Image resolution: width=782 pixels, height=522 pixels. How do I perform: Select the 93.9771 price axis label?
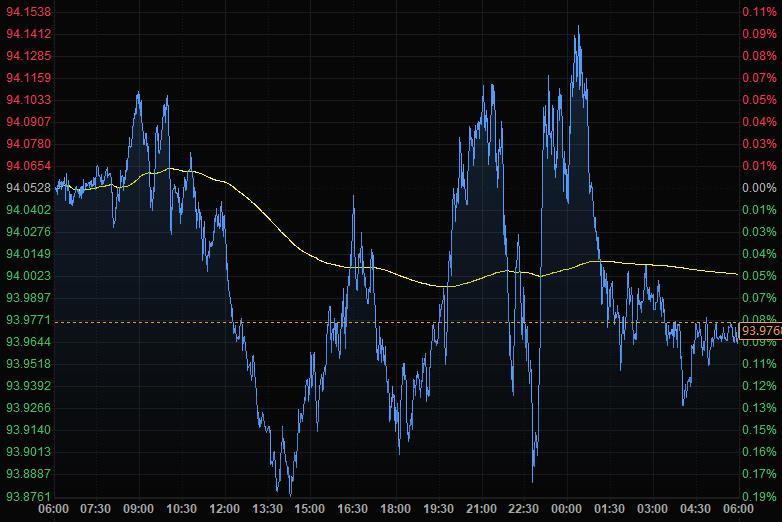[x=28, y=320]
